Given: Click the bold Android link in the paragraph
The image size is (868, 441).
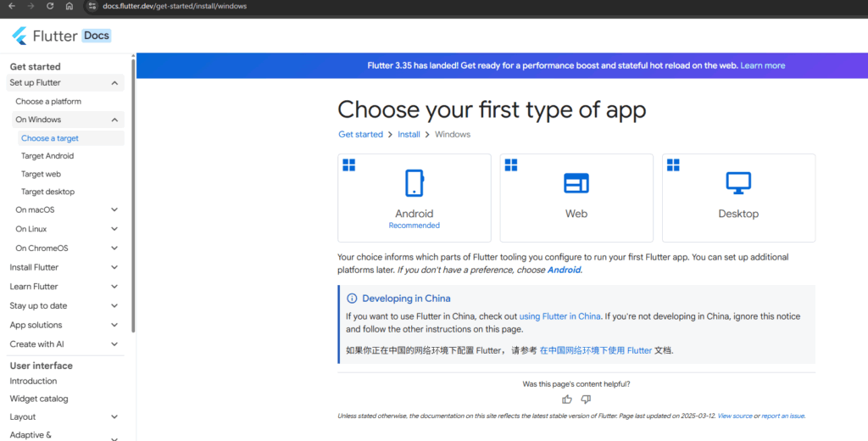Looking at the screenshot, I should (x=564, y=270).
